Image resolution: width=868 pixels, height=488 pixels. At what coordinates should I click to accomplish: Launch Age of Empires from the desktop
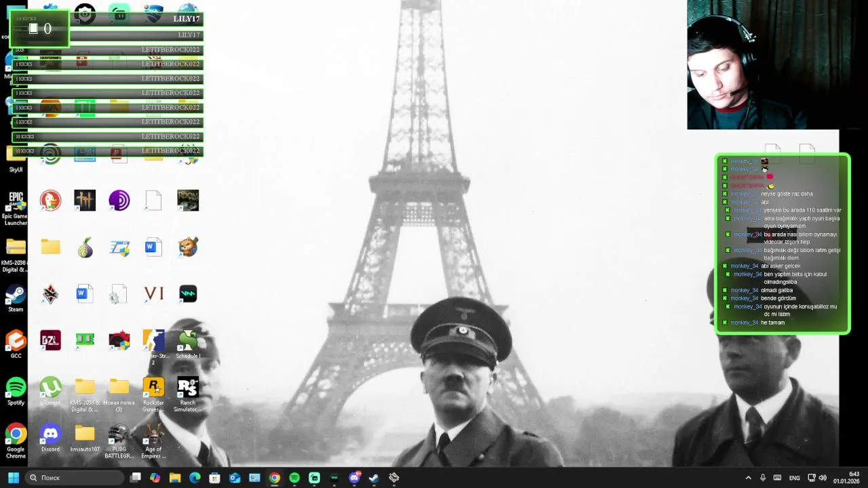(153, 441)
